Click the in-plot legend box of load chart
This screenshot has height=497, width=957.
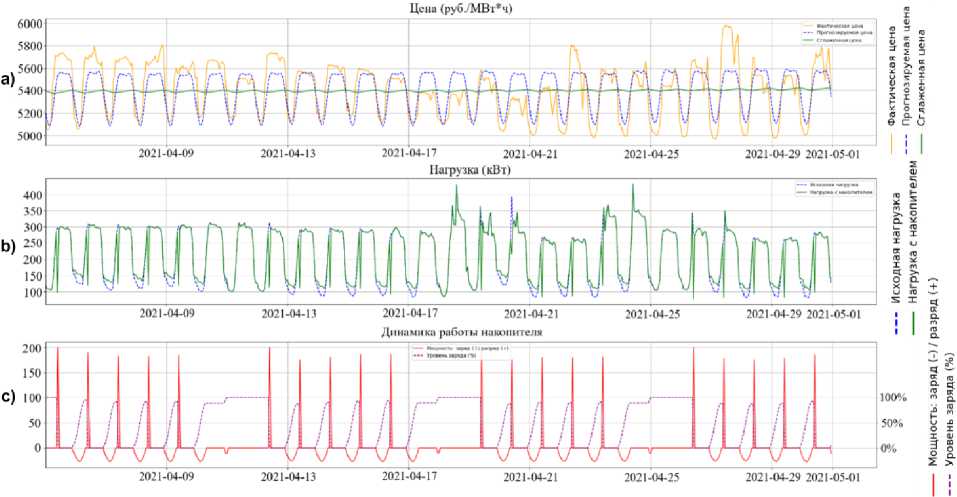(834, 188)
